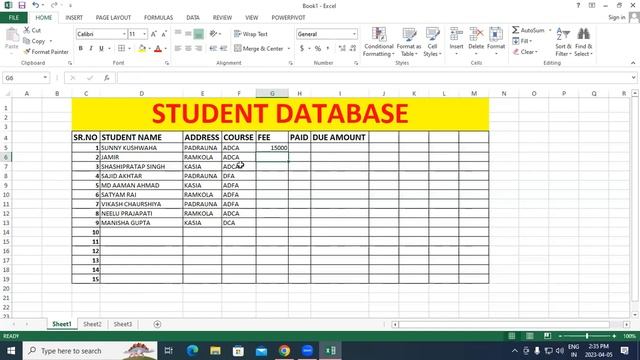
Task: Switch to the REVIEW tab
Action: (x=222, y=18)
